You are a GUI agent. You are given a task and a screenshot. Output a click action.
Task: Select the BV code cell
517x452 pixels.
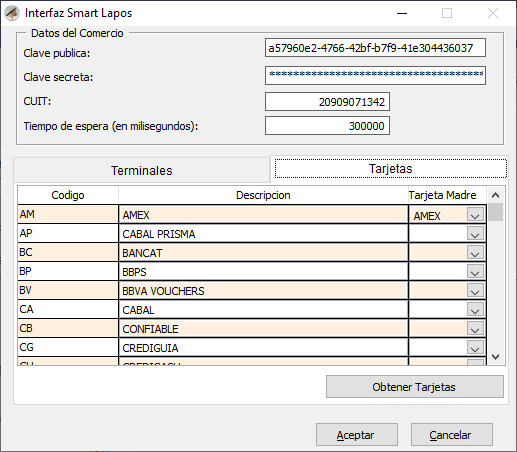coord(68,290)
